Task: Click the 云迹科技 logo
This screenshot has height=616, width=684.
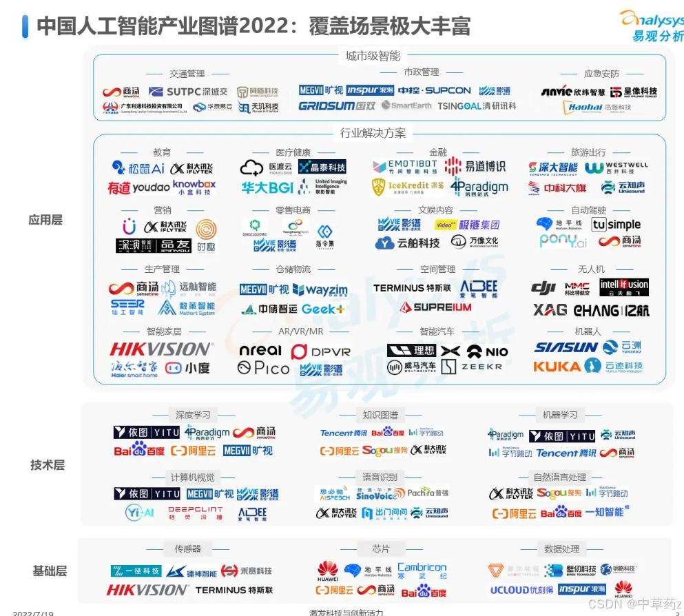Action: [614, 366]
